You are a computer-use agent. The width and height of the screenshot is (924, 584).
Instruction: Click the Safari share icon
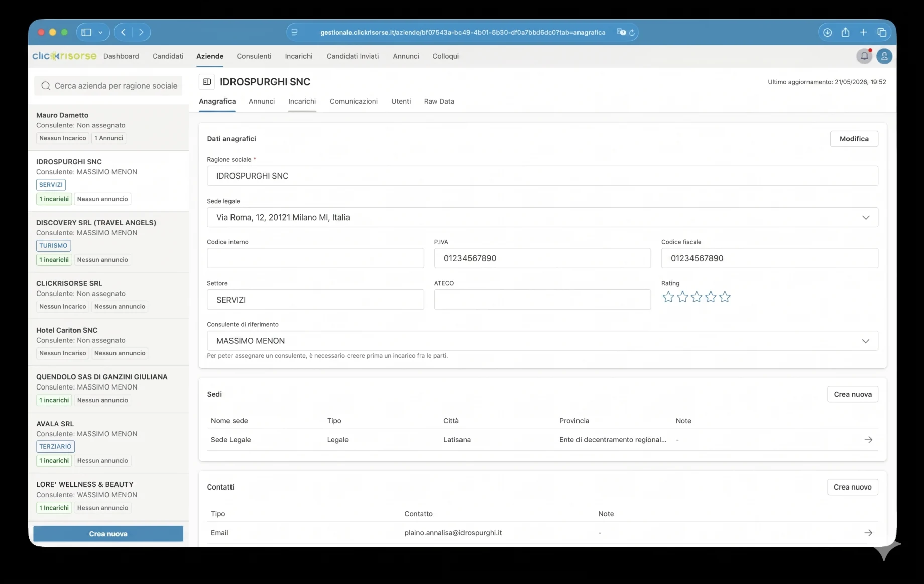click(x=845, y=32)
